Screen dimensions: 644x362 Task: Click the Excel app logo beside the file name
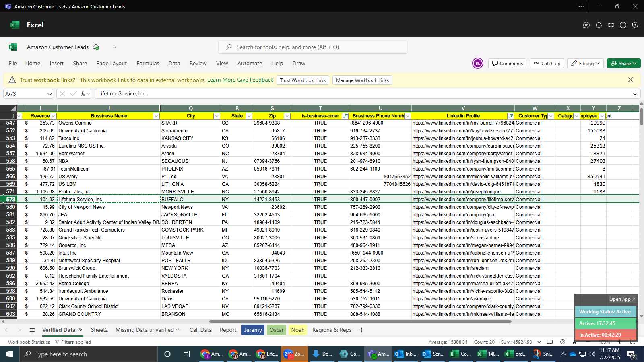coord(13,47)
